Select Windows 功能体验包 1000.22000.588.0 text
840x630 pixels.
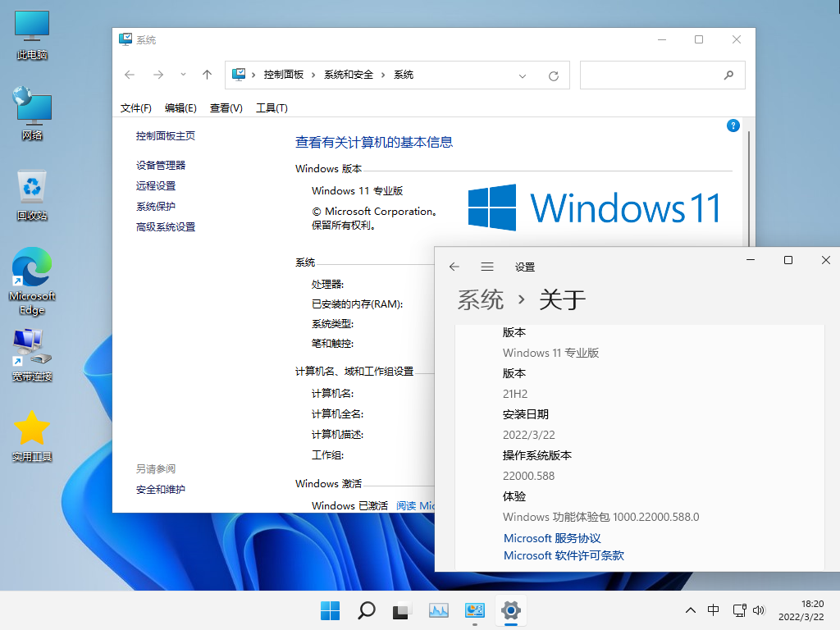[600, 518]
